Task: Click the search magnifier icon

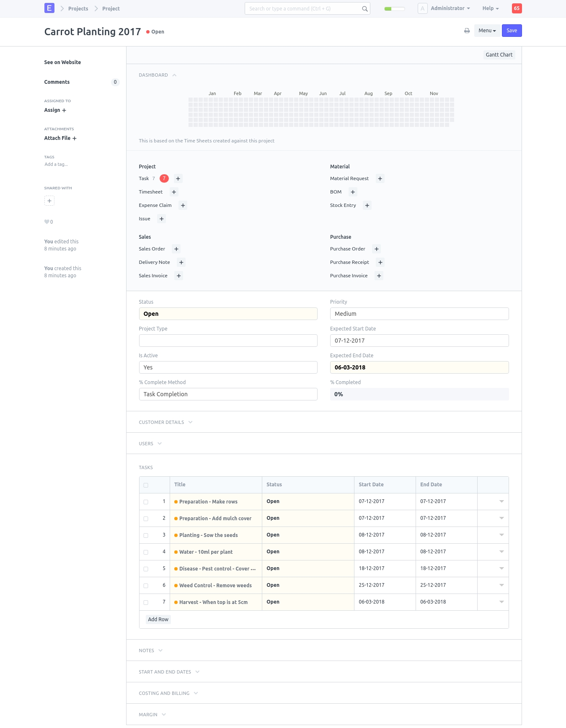Action: click(364, 9)
